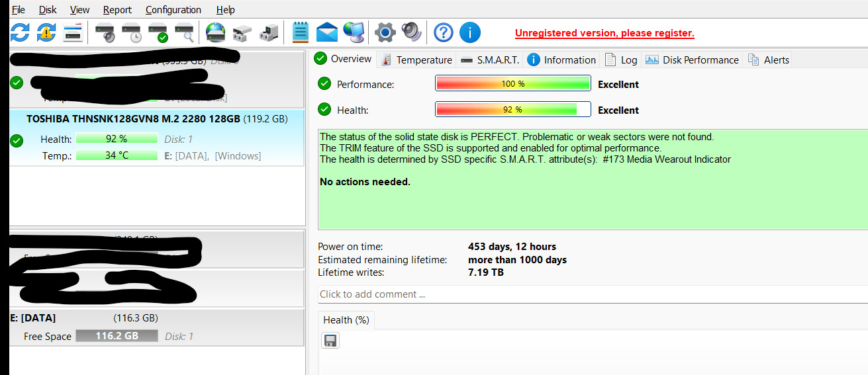Click 'Excellent' rating next to Health
The height and width of the screenshot is (375, 868).
point(618,110)
